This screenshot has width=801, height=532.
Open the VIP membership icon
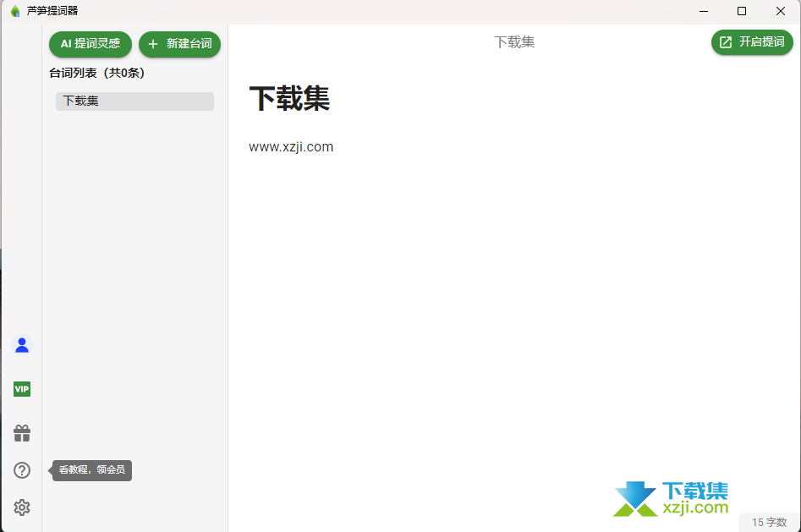pos(22,389)
